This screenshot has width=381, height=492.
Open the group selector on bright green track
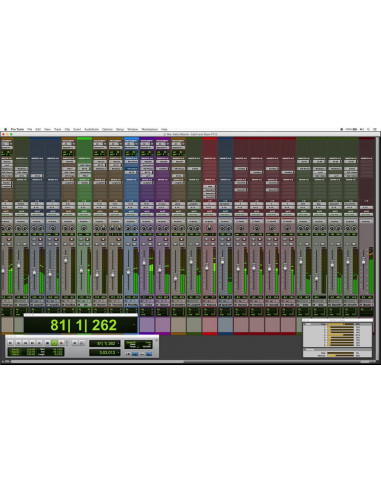tap(84, 221)
